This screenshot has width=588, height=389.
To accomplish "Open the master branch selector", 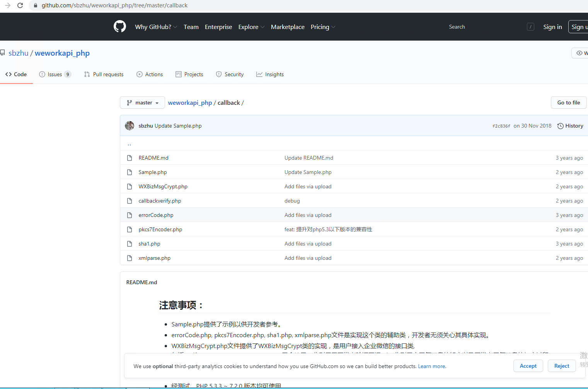I will pyautogui.click(x=142, y=102).
